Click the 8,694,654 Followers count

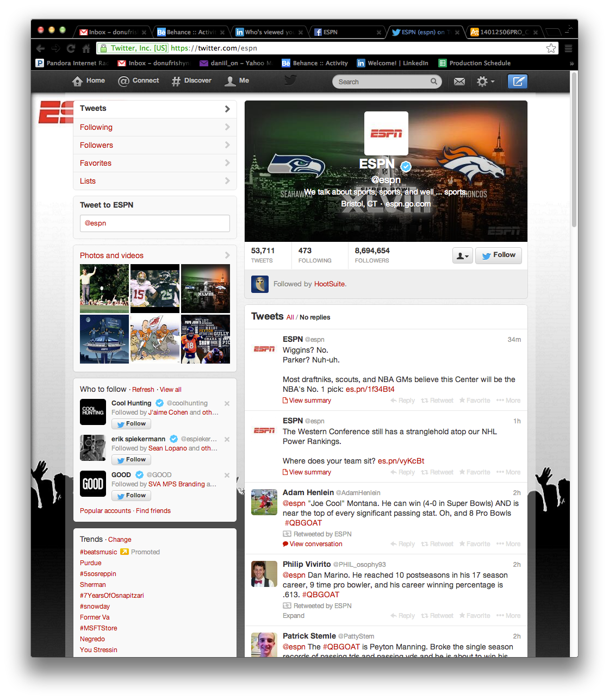372,255
